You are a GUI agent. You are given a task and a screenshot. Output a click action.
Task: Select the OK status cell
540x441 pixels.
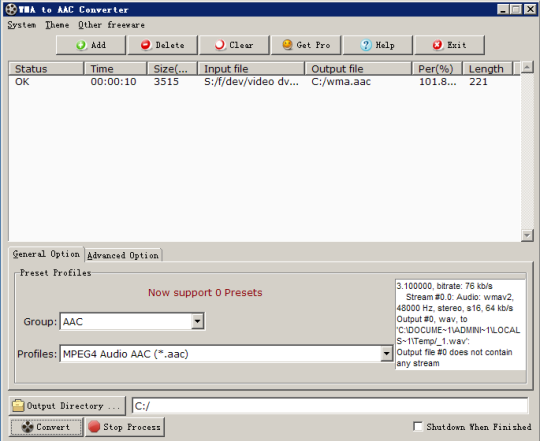tap(22, 82)
